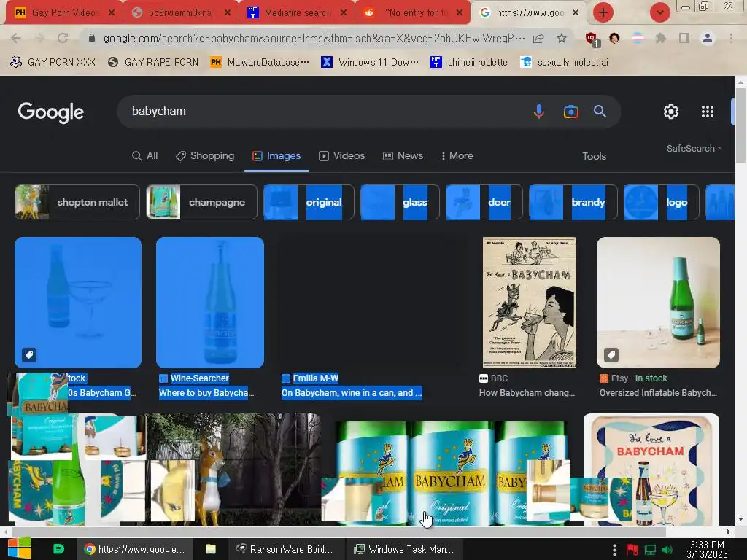747x560 pixels.
Task: Open the Wine-Searcher bottle image
Action: coord(210,303)
